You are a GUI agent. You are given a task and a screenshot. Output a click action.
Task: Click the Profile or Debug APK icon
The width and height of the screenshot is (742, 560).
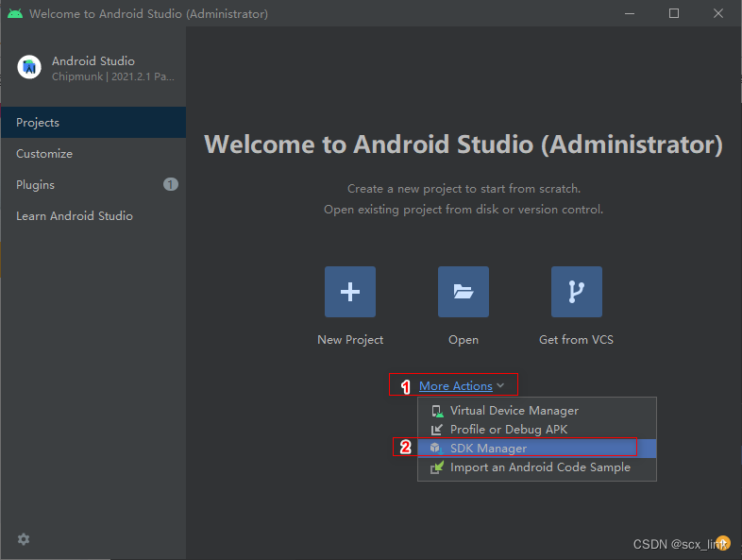point(437,430)
